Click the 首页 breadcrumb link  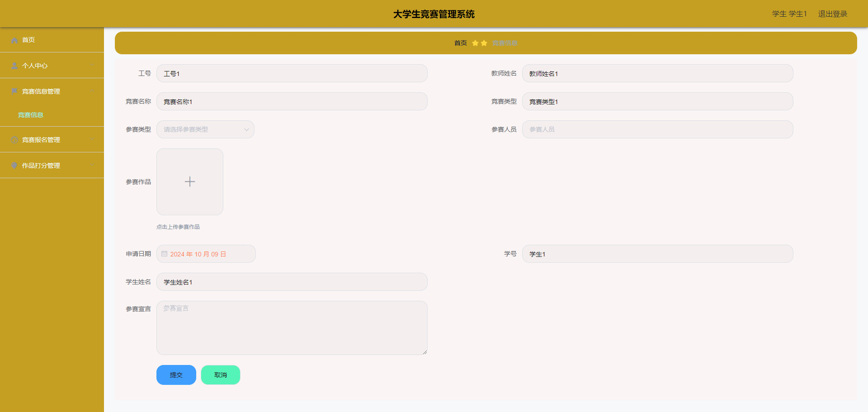[x=461, y=43]
